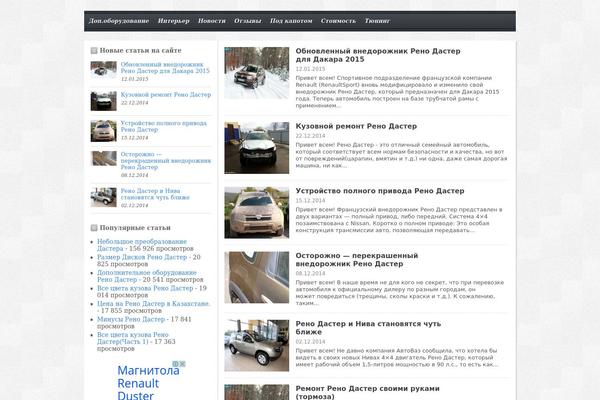Click date 15.12.2014 under main полного привода title
The height and width of the screenshot is (400, 600).
click(310, 201)
